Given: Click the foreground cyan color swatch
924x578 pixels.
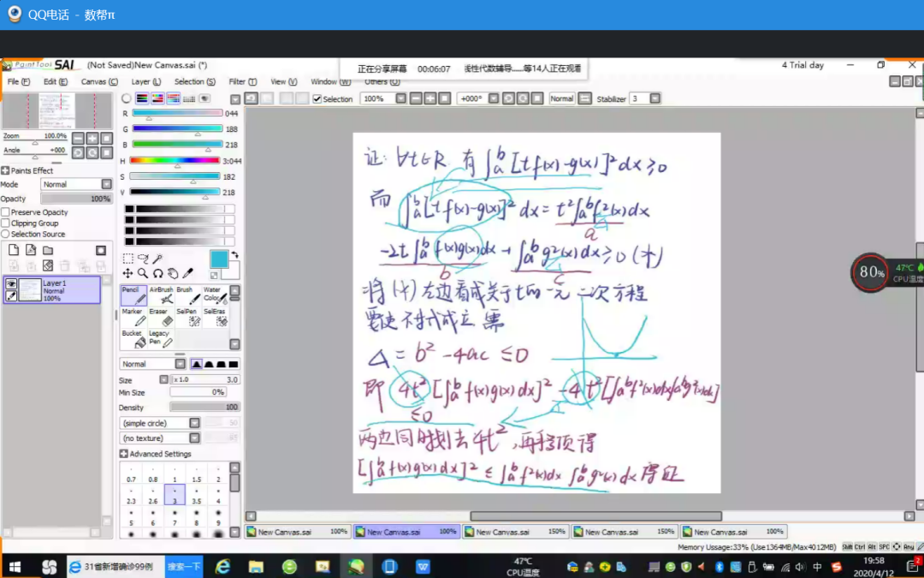Looking at the screenshot, I should [219, 259].
